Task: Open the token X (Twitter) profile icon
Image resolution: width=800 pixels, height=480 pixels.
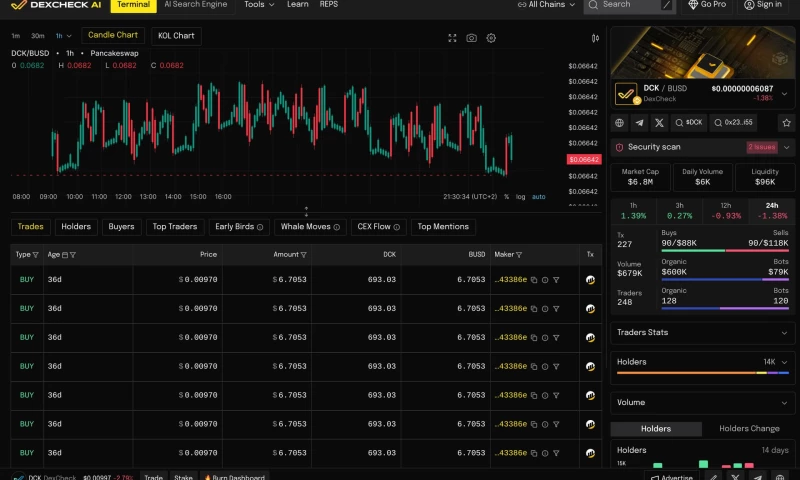Action: point(659,122)
